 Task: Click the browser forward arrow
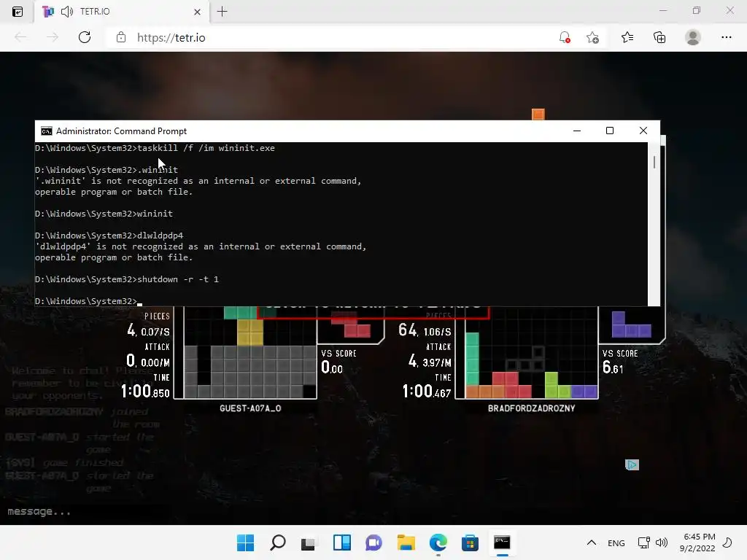tap(53, 37)
